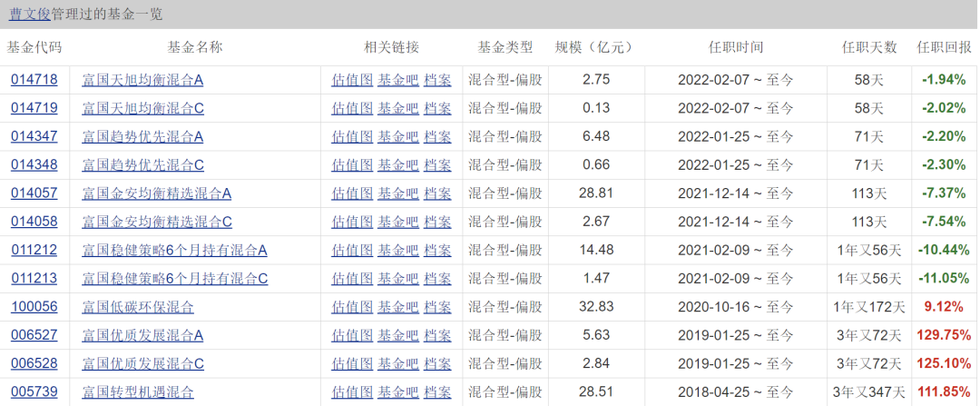Open 富国天旭均衡混合A fund page
The height and width of the screenshot is (406, 980).
coord(142,79)
